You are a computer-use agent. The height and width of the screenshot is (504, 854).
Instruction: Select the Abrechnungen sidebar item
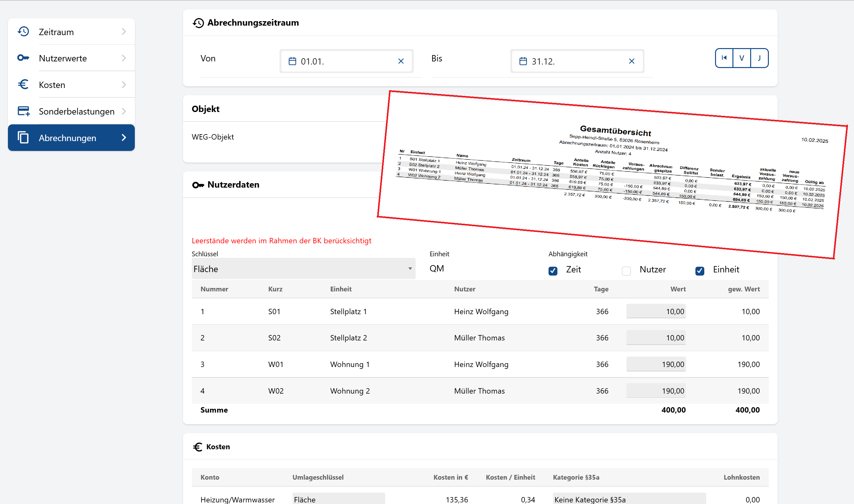[x=71, y=138]
